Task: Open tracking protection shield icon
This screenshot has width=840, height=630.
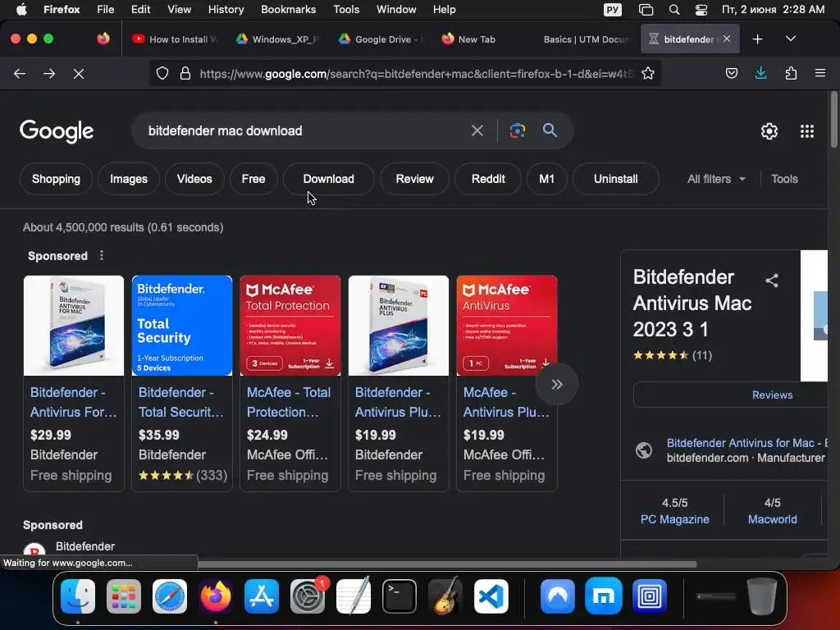Action: pos(162,73)
